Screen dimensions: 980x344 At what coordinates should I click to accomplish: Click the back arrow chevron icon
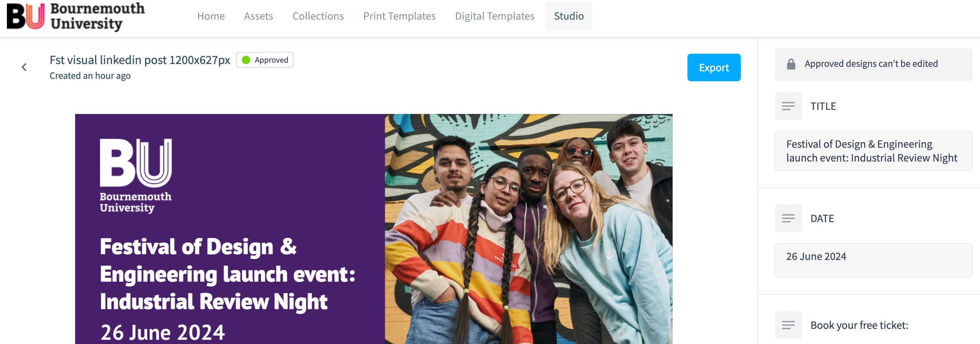tap(24, 67)
